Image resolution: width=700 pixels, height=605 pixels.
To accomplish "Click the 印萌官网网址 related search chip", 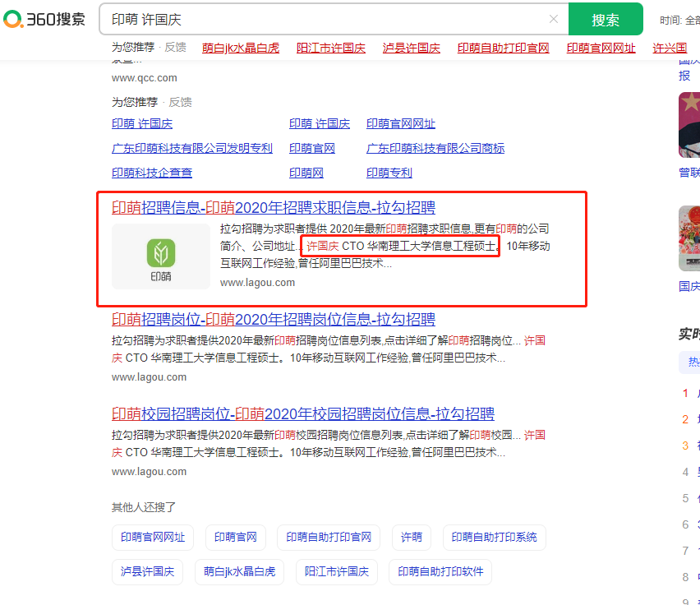I will (153, 537).
